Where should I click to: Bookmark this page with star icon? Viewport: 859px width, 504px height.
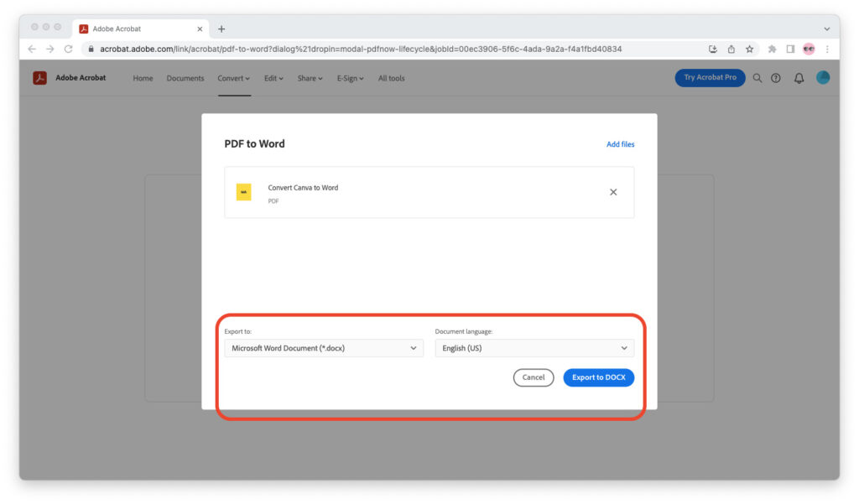pos(749,49)
